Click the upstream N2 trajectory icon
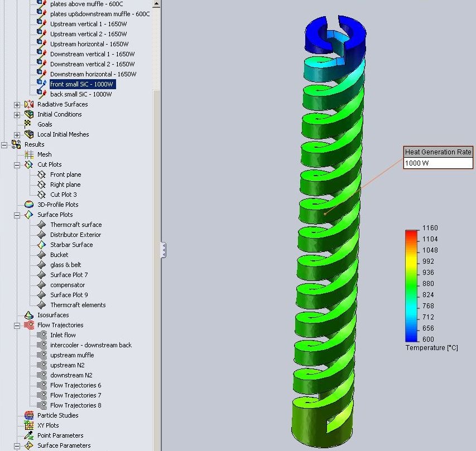Screen dimensions: 476x451 pos(42,365)
